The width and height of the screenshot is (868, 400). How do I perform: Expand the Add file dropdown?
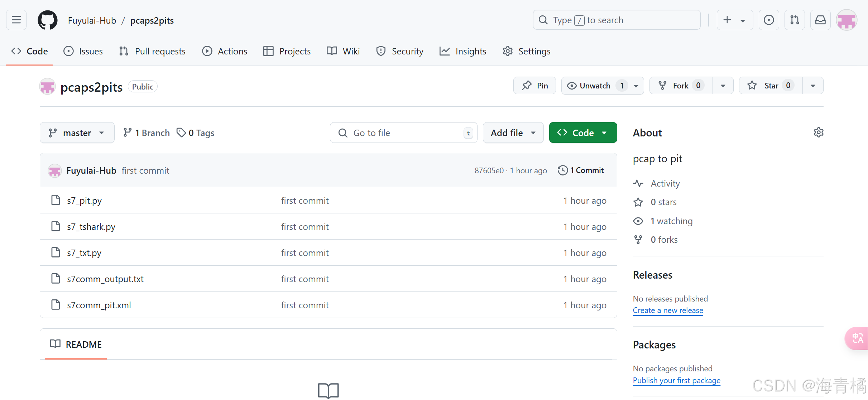tap(513, 133)
